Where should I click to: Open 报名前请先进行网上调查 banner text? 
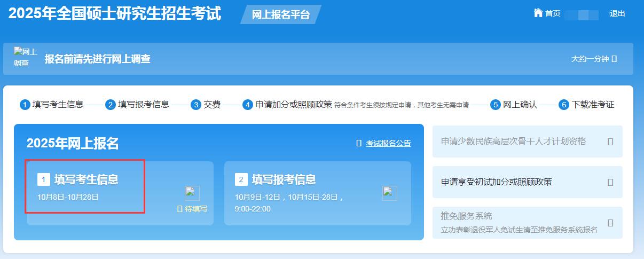[x=98, y=59]
